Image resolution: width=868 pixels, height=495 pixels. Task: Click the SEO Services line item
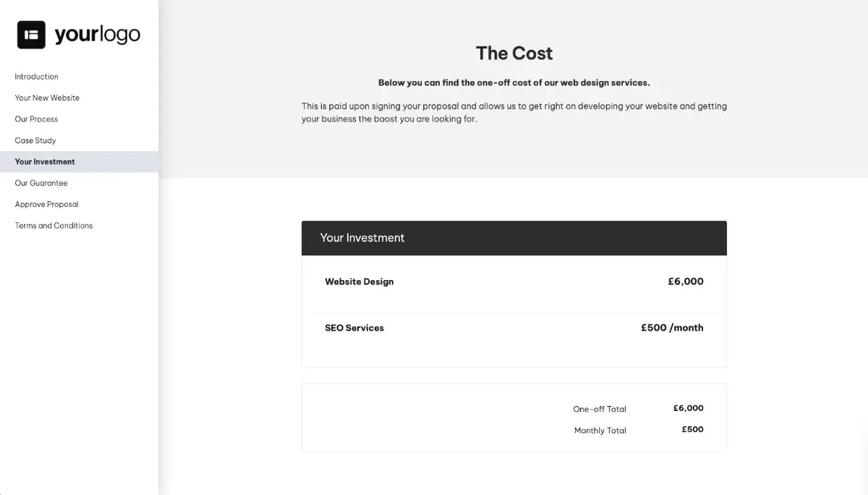[x=354, y=328]
